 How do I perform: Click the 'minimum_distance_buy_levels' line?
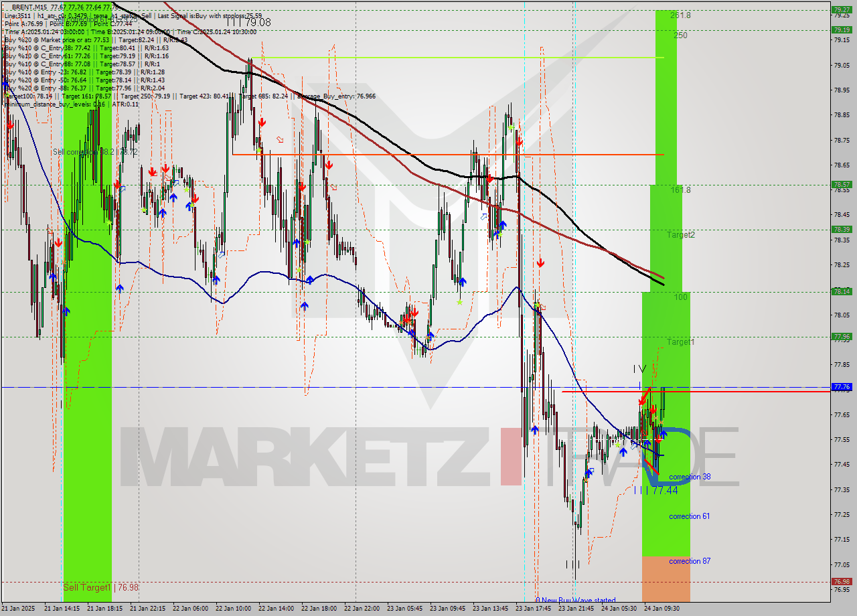(71, 104)
